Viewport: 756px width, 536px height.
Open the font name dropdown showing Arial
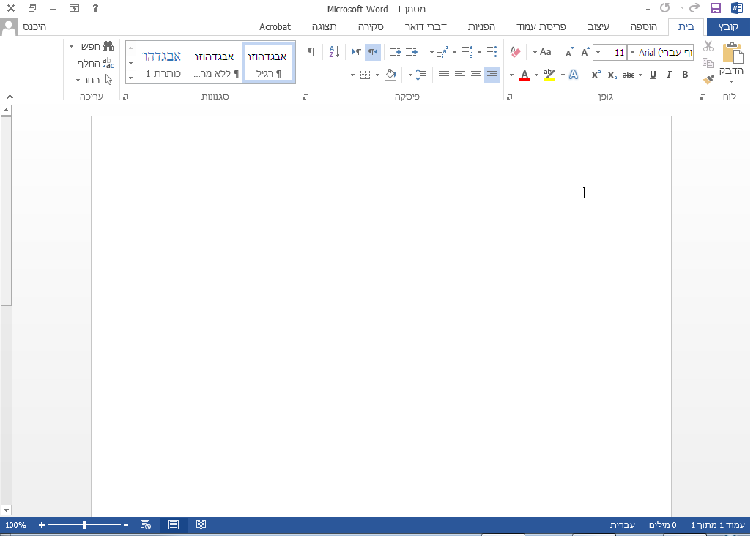click(x=632, y=53)
